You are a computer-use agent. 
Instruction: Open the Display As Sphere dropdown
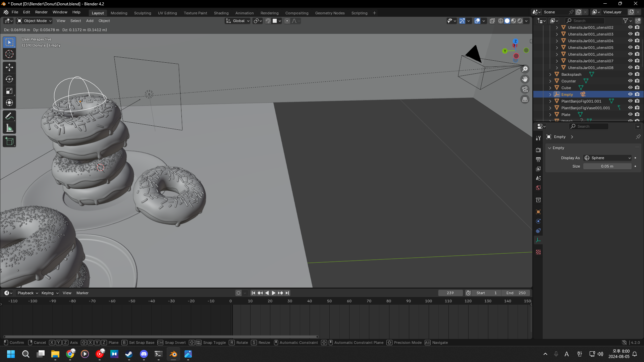[x=607, y=158]
